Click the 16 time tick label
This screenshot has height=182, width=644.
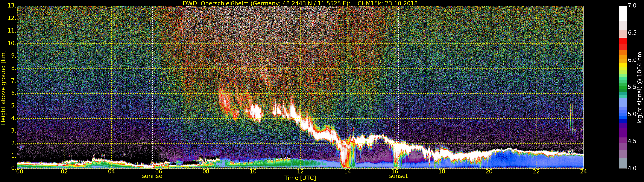point(395,172)
